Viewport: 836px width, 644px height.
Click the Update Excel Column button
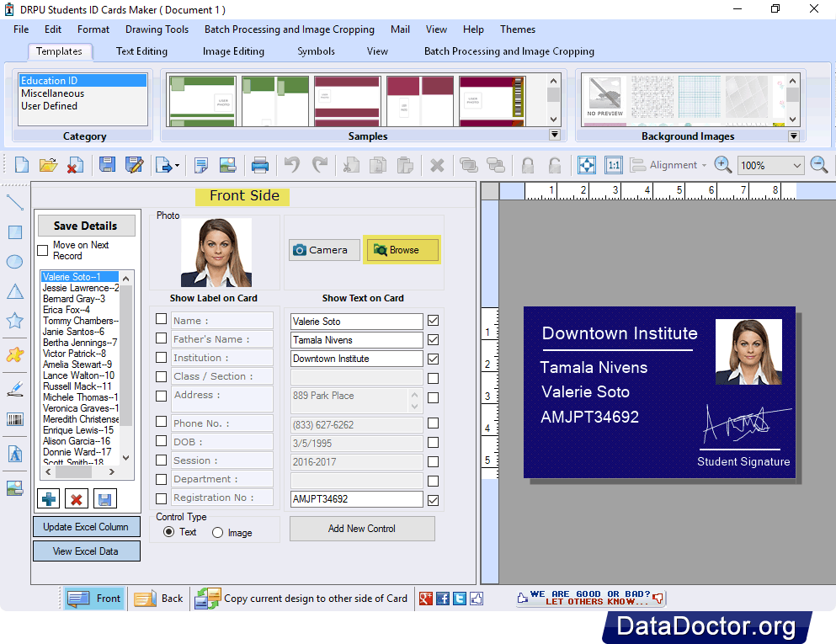[87, 527]
